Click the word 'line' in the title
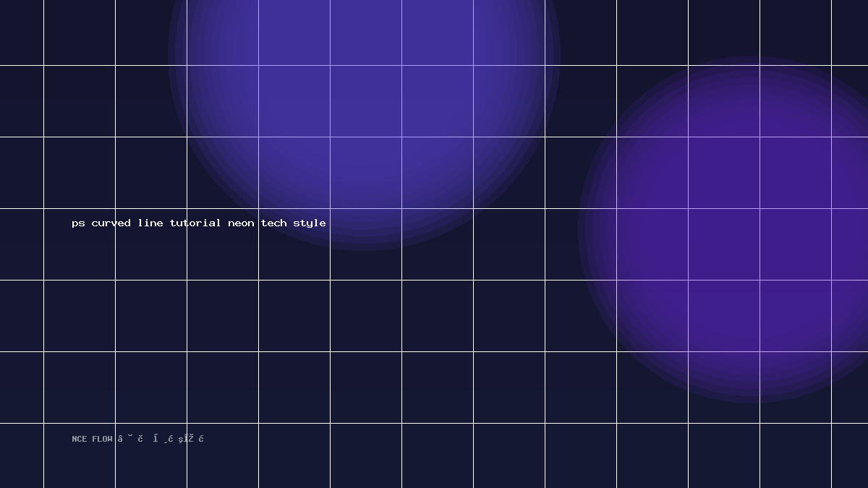This screenshot has height=488, width=868. point(150,223)
